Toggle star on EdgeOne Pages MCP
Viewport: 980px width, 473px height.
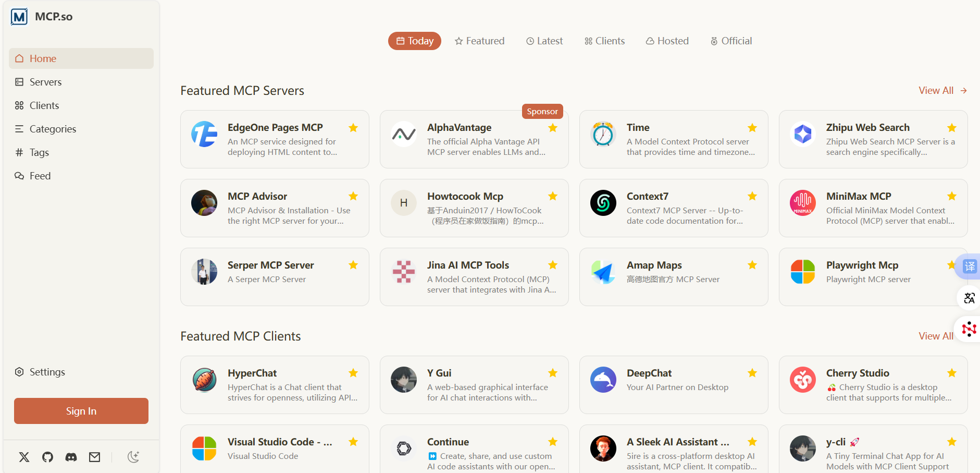353,128
